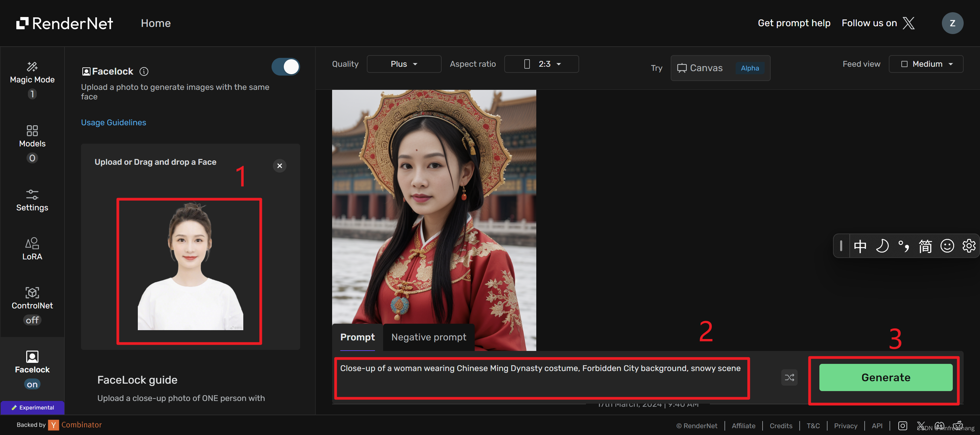Screen dimensions: 980x435
Task: Open the Quality dropdown showing Plus
Action: [x=404, y=64]
